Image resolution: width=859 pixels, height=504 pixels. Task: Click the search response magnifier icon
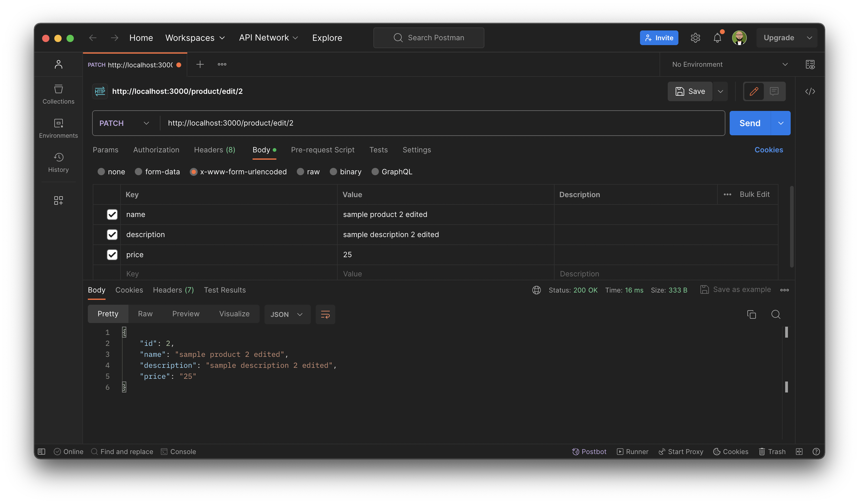775,314
